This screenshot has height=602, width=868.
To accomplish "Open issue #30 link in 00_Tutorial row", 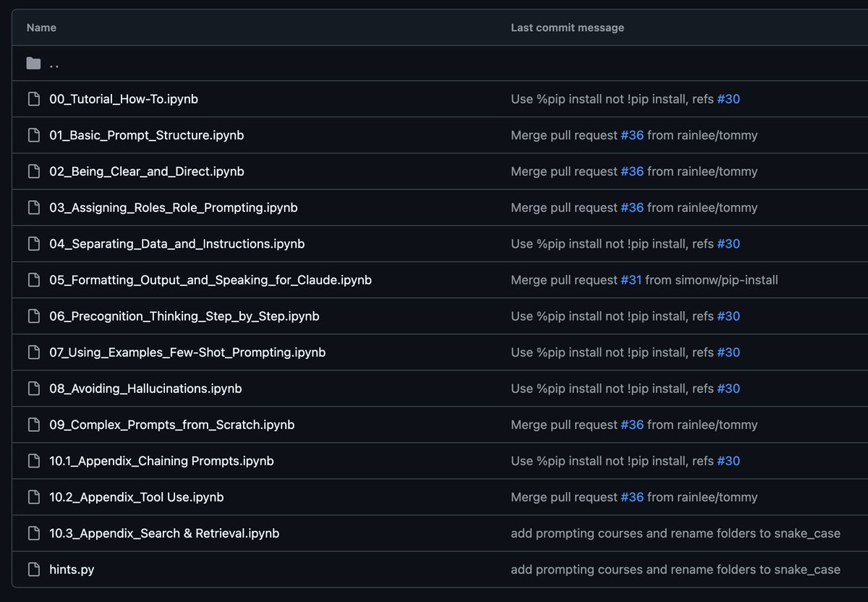I will (728, 99).
